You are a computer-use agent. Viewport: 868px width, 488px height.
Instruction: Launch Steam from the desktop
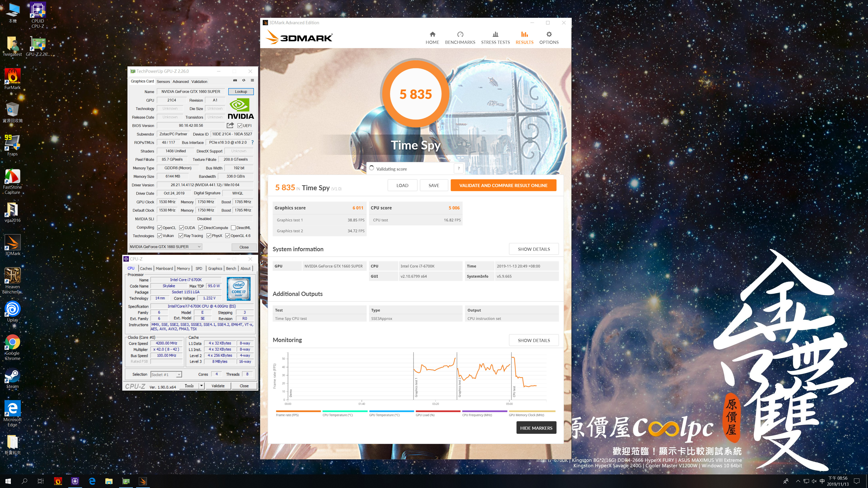(x=12, y=378)
